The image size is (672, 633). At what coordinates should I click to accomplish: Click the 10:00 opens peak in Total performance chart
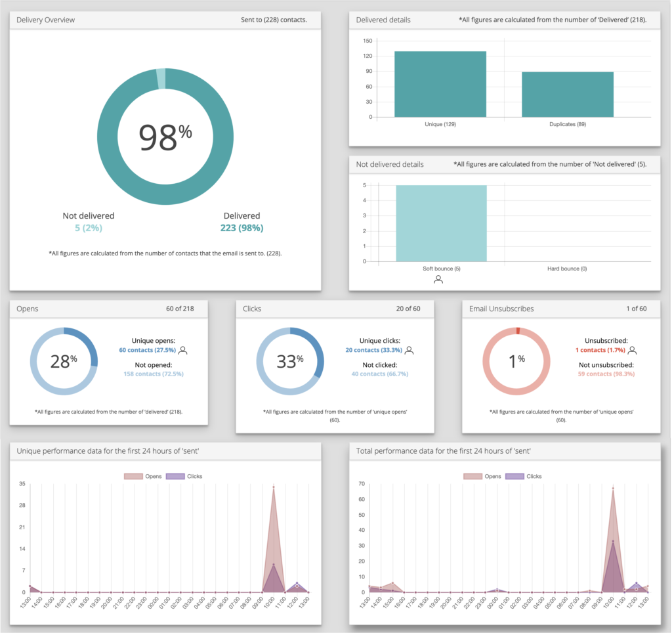click(613, 488)
